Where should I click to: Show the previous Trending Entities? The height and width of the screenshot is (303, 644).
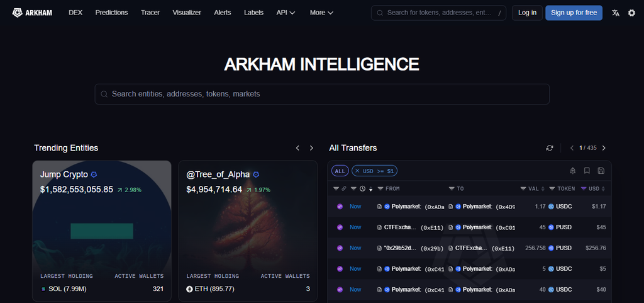(297, 148)
